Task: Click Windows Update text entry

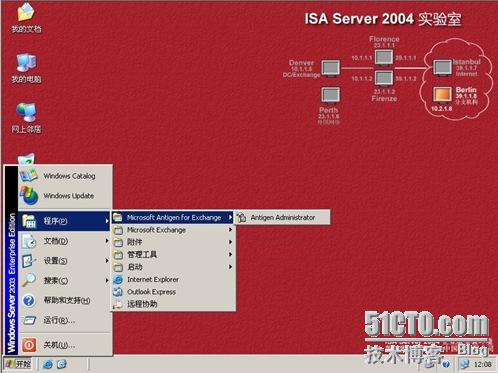Action: click(69, 196)
